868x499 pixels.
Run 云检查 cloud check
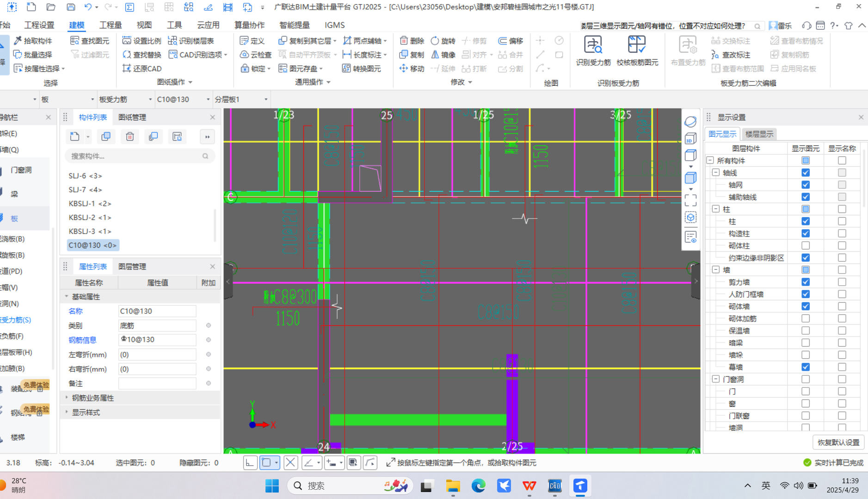coord(256,55)
